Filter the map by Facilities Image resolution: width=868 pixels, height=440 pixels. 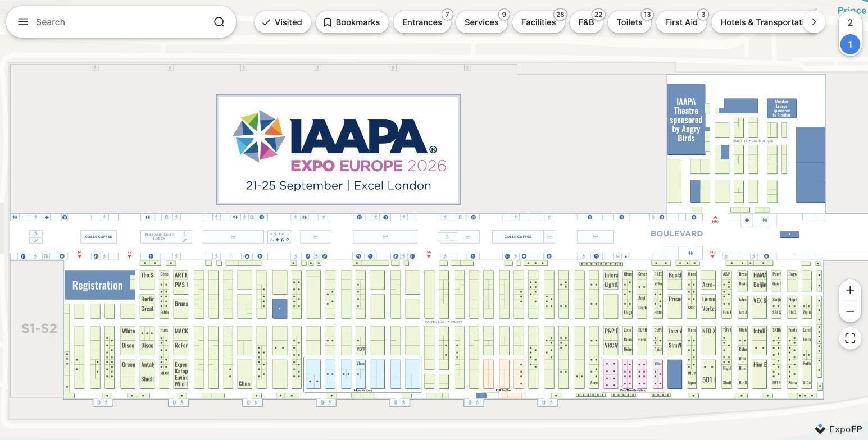(538, 22)
